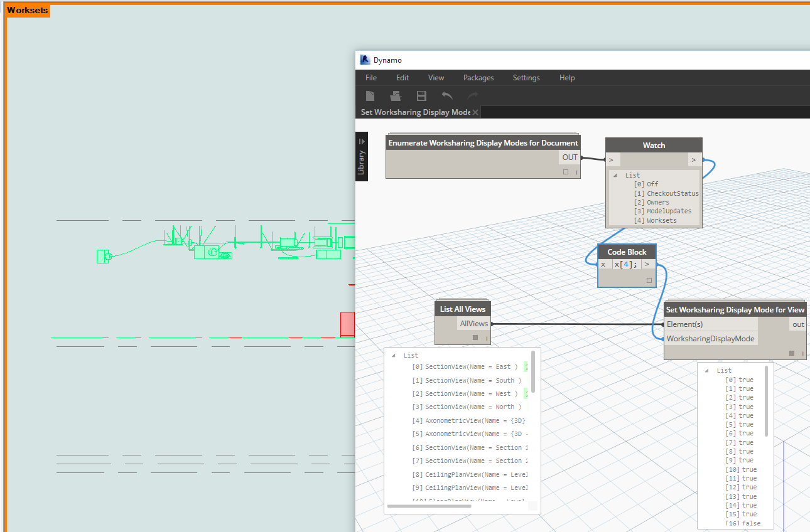Collapse the List tree in Watch node
810x532 pixels.
point(616,176)
